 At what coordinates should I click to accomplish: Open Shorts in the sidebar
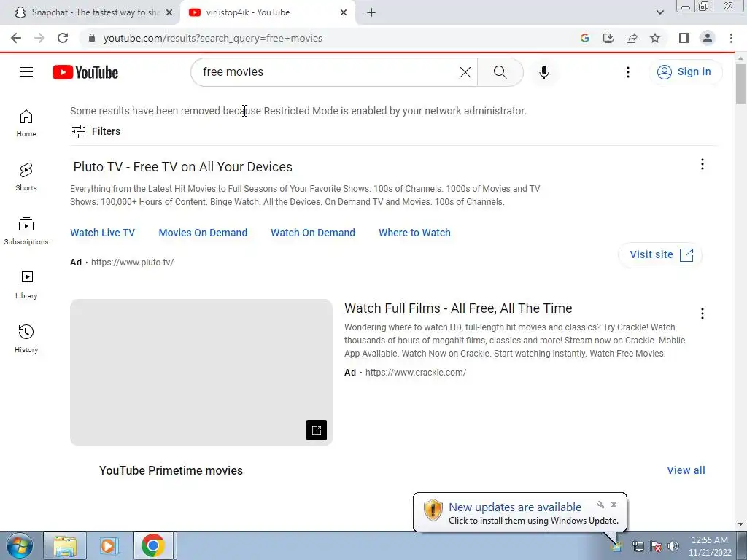[26, 177]
